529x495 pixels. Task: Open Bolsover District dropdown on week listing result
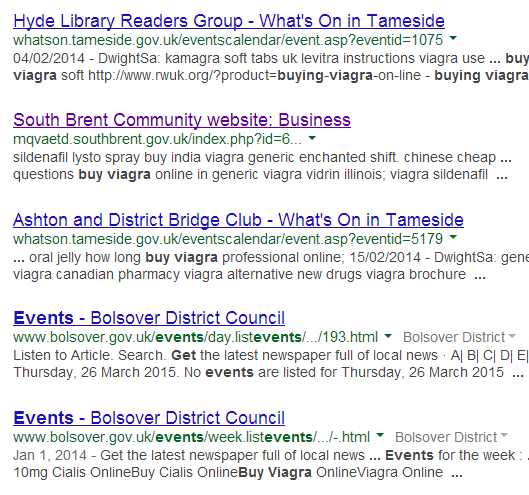[451, 437]
